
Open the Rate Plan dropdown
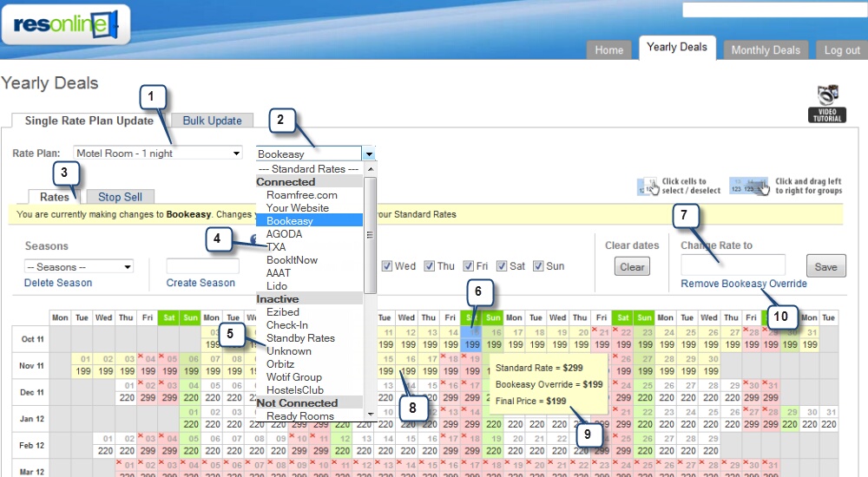pyautogui.click(x=158, y=154)
